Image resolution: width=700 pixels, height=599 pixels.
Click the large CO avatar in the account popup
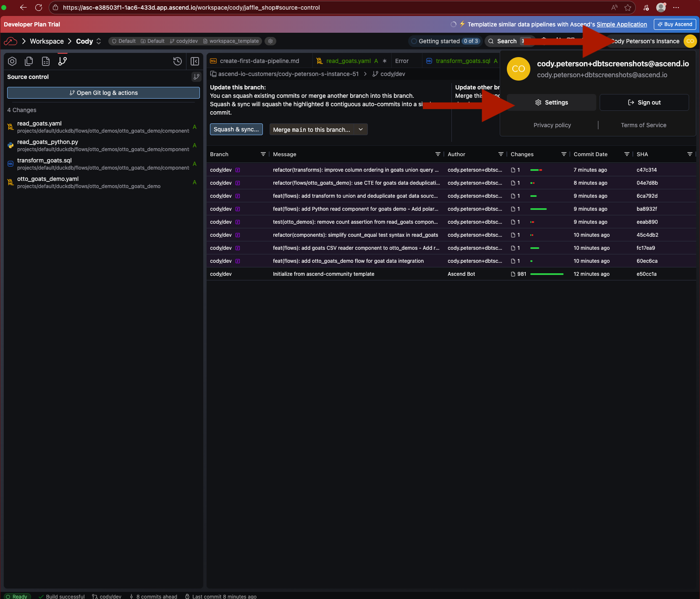pyautogui.click(x=519, y=69)
